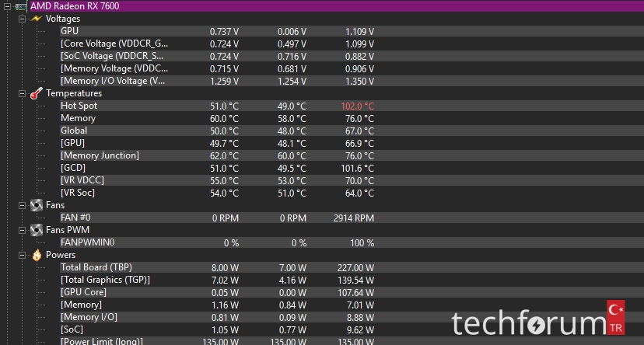This screenshot has width=644, height=345.
Task: Select the GPU voltage row
Action: 352,31
